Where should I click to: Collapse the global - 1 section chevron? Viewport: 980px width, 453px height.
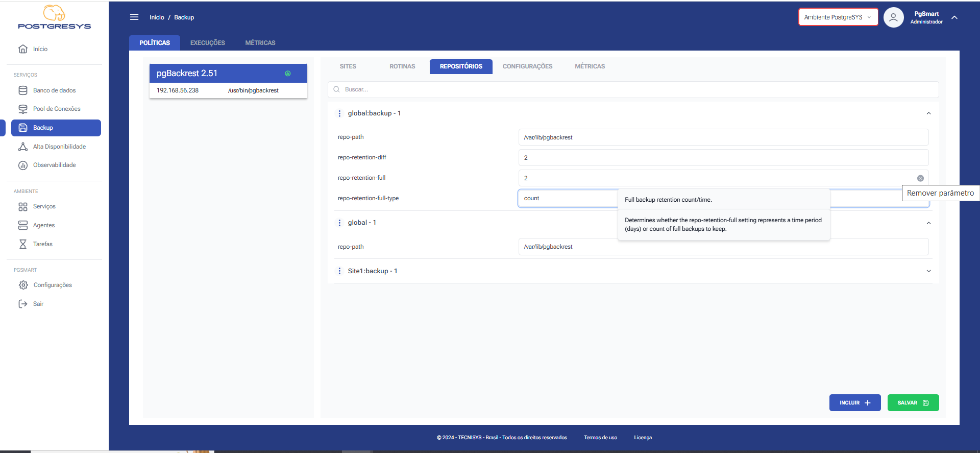[x=928, y=223]
